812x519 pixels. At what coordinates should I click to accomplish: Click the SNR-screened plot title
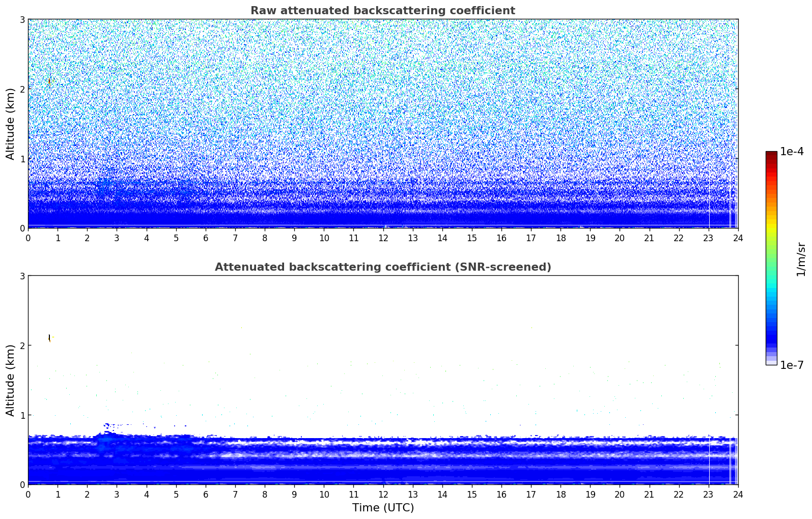pyautogui.click(x=382, y=267)
